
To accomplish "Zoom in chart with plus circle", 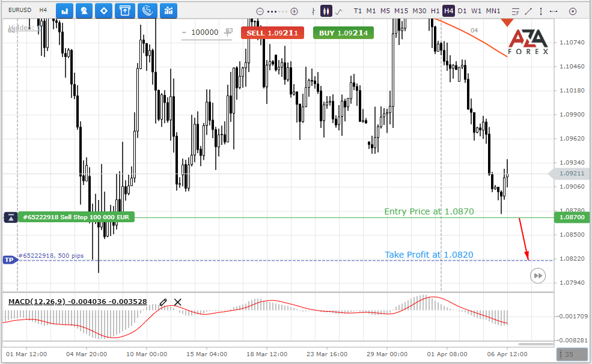I will click(294, 11).
